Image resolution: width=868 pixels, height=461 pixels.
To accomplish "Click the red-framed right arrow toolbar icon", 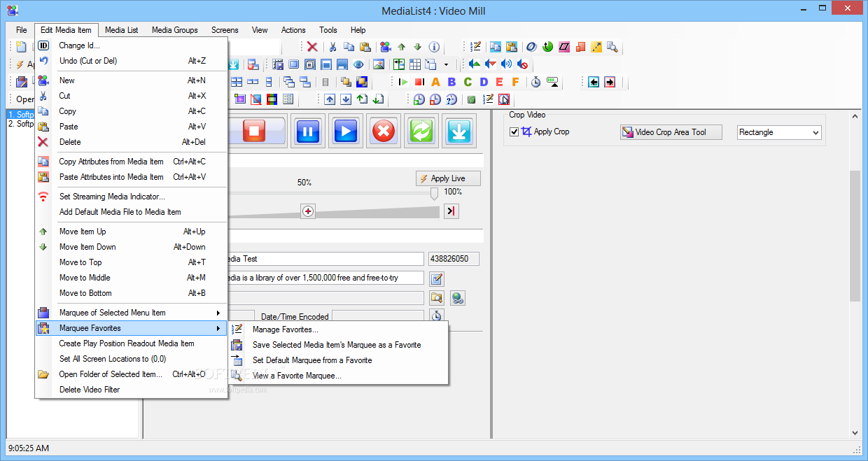I will click(x=610, y=82).
